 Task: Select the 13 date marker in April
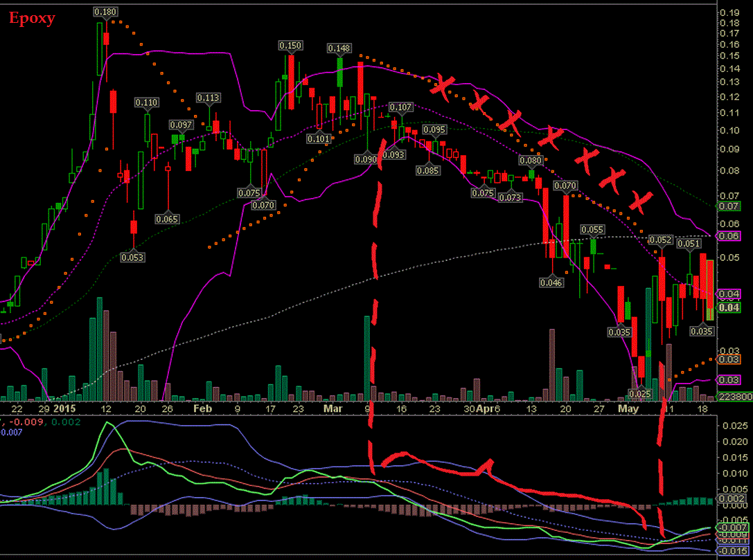[531, 409]
